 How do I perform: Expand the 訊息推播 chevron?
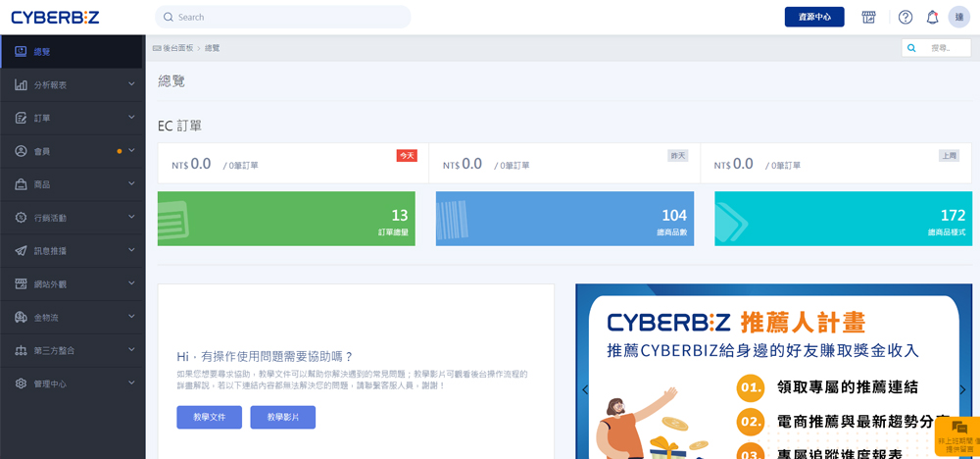tap(131, 249)
